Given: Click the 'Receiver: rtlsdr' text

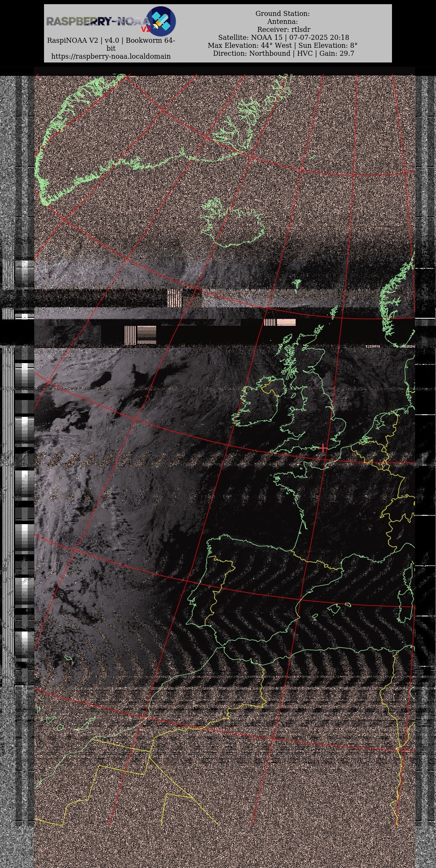Looking at the screenshot, I should (x=283, y=29).
